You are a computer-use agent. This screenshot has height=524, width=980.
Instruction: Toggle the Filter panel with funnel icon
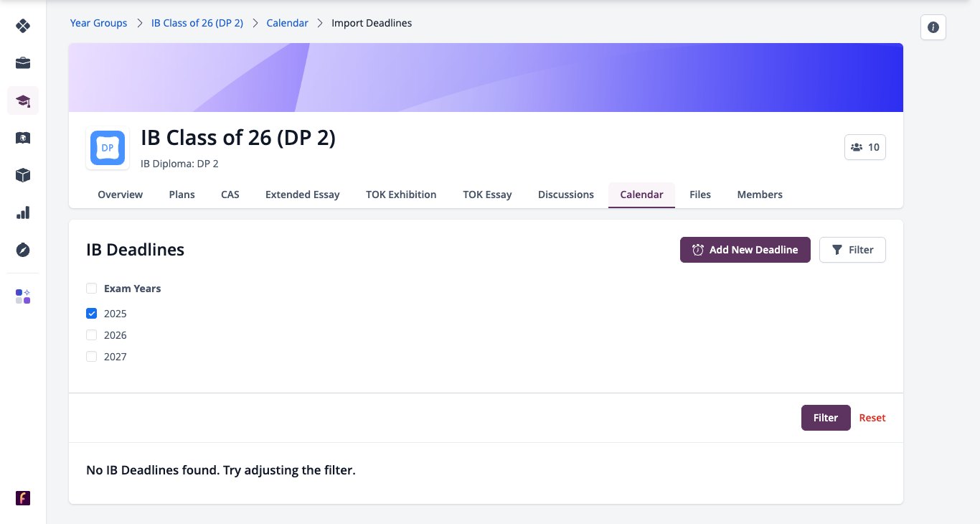coord(852,250)
